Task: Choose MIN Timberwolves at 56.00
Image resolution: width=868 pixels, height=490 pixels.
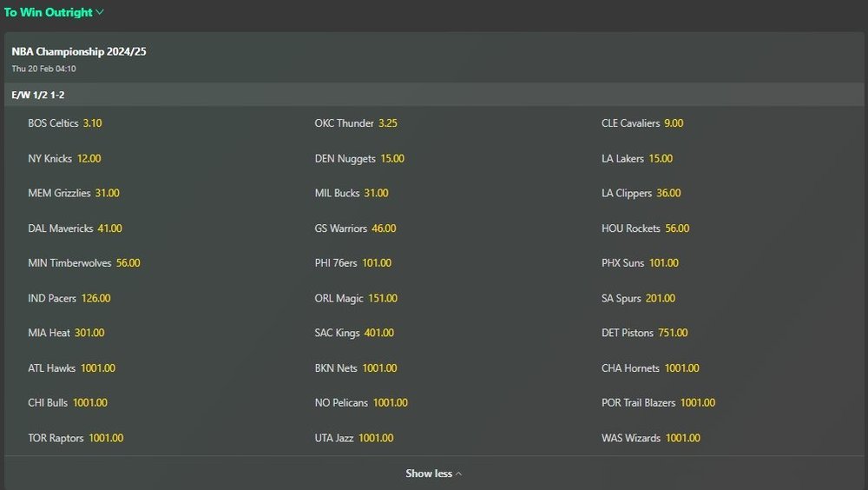Action: (x=128, y=263)
